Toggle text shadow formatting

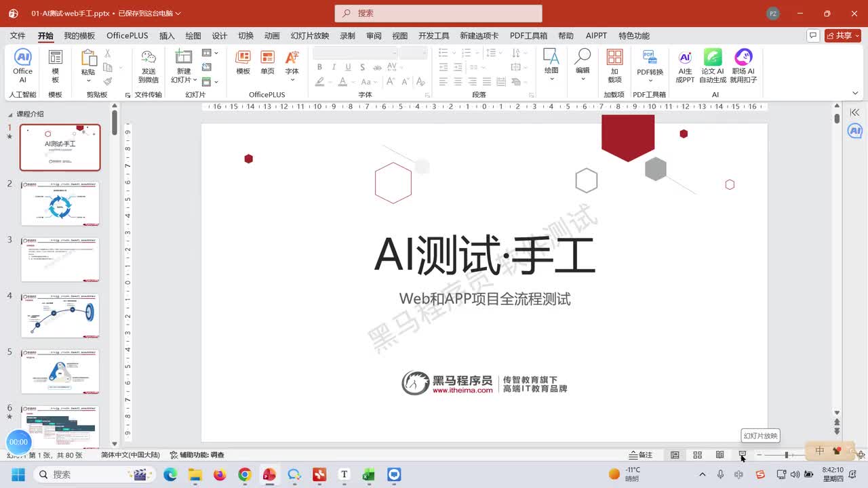(x=363, y=67)
